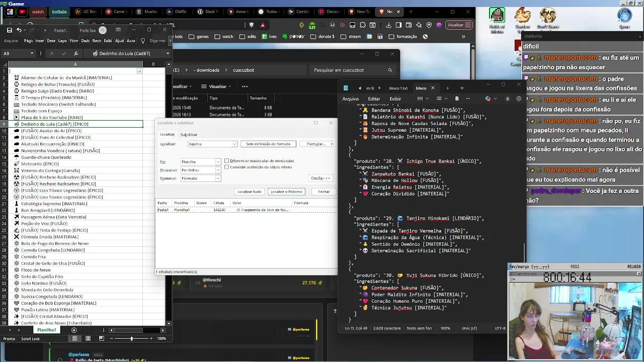
Task: Click Brave shield icon in address bar
Action: (252, 25)
